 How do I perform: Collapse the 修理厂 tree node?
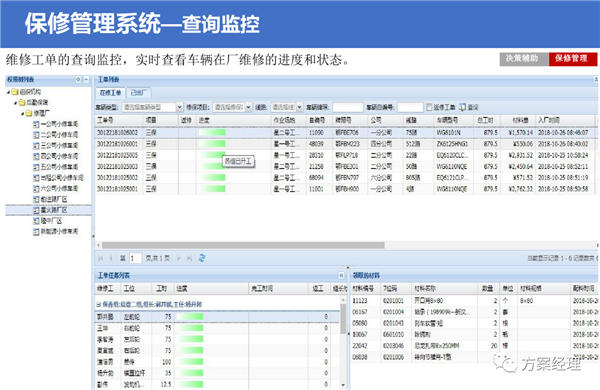pos(23,114)
